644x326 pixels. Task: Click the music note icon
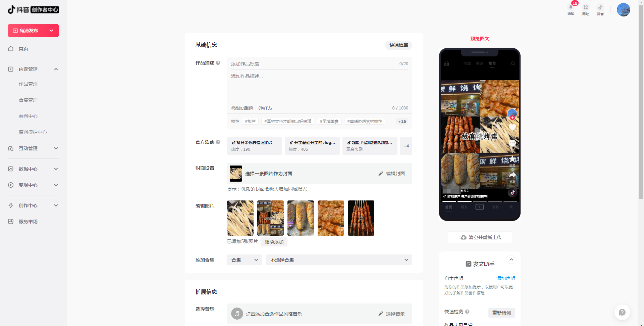point(237,314)
